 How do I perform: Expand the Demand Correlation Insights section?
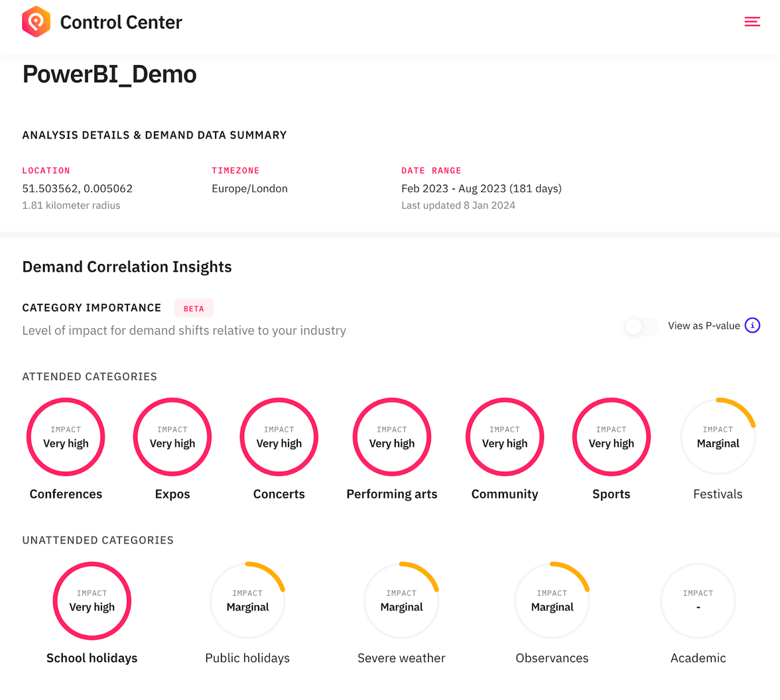[x=127, y=266]
